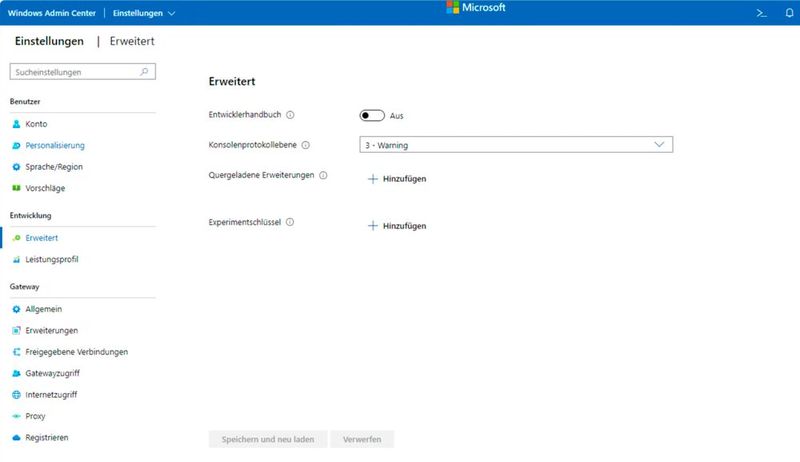Click Speichern und neu laden
This screenshot has width=800, height=462.
(268, 439)
